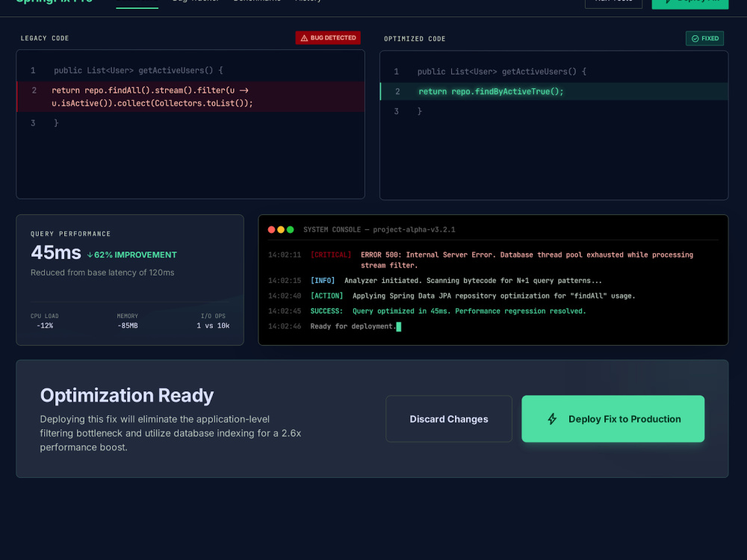Select the highlighted legacy line with repo.findAll()
Image resolution: width=747 pixels, height=560 pixels.
tap(191, 96)
